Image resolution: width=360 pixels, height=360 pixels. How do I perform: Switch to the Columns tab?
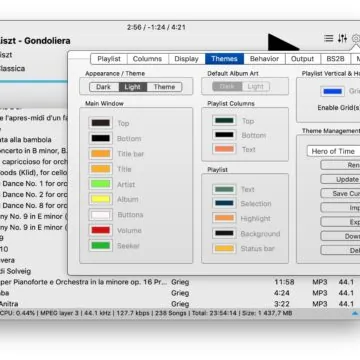147,59
